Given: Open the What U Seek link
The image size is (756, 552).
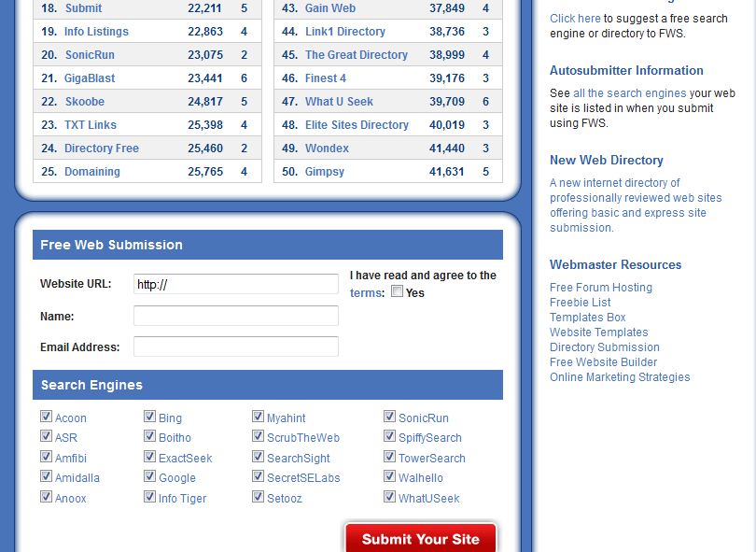Looking at the screenshot, I should 339,101.
